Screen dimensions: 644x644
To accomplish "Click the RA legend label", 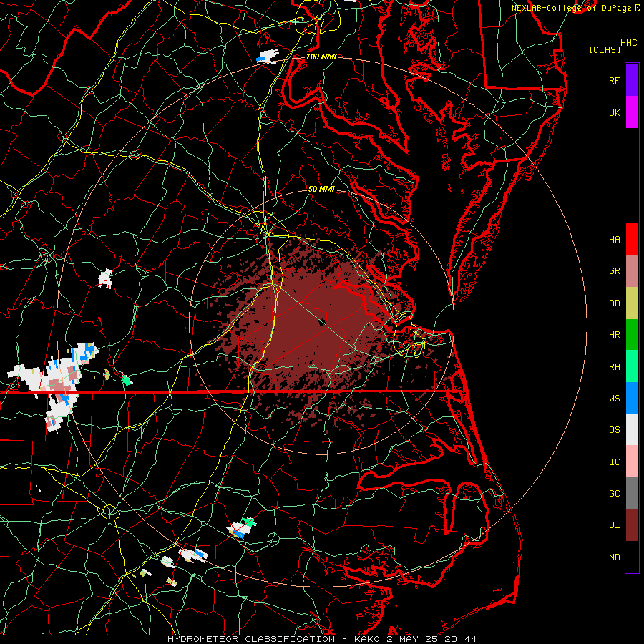I will 614,367.
